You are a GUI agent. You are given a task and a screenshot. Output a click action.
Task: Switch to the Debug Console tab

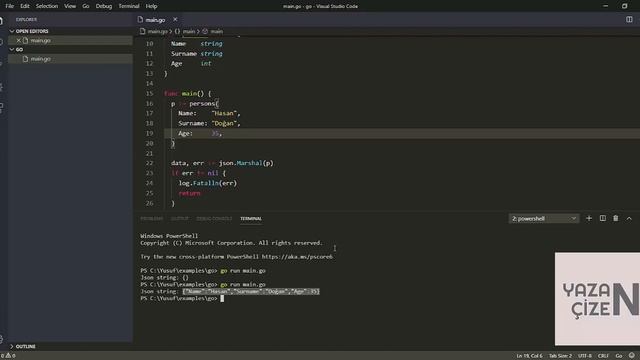[x=214, y=219]
